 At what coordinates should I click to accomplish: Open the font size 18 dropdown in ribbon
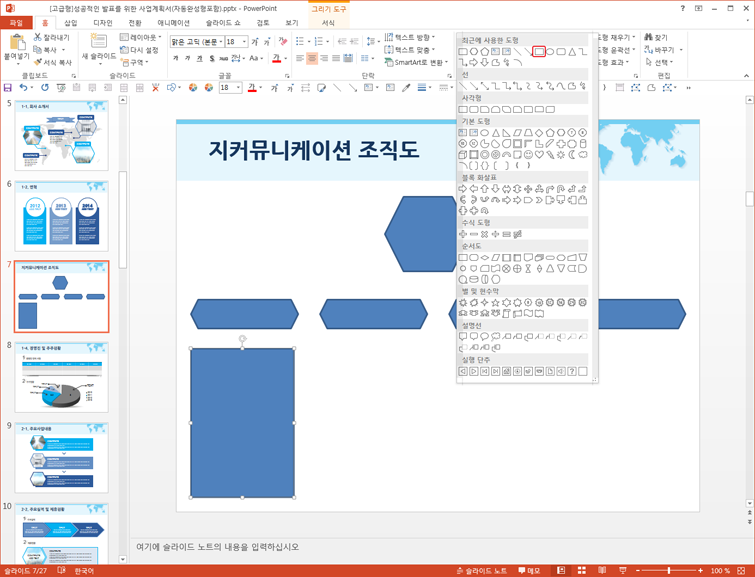tap(245, 42)
